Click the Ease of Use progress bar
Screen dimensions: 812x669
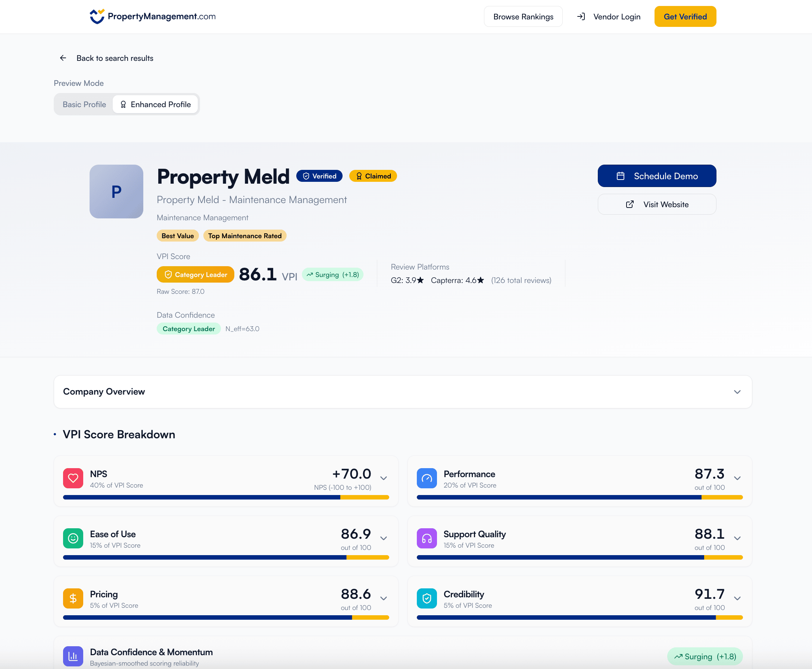click(226, 557)
